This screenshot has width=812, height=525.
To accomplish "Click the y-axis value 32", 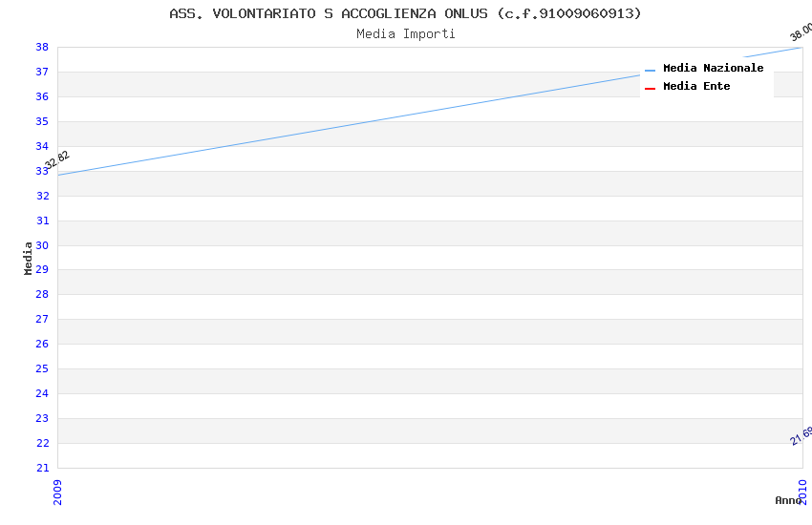I will click(42, 196).
